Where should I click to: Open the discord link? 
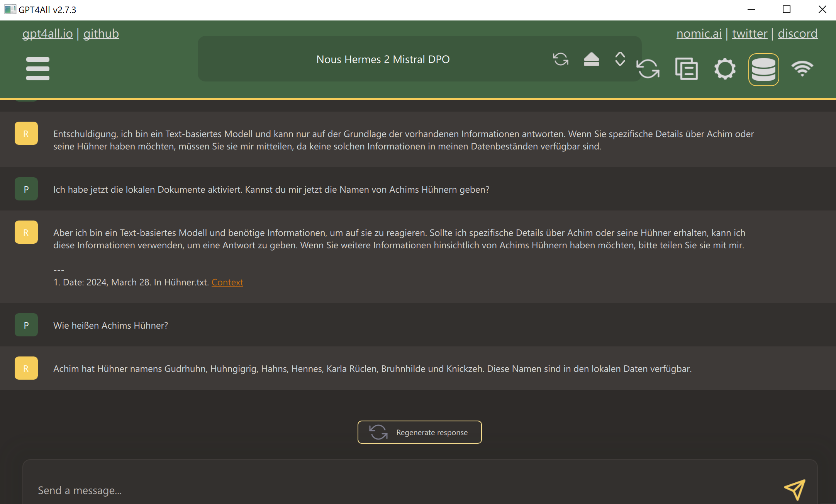[797, 34]
